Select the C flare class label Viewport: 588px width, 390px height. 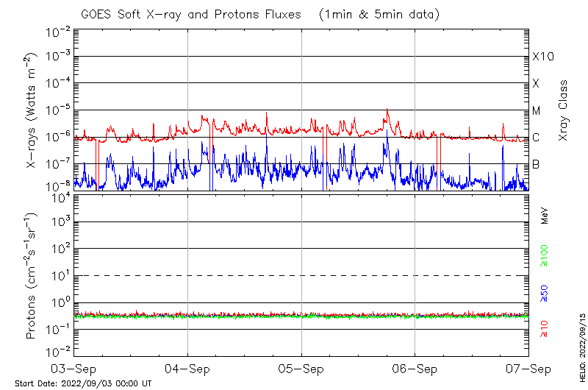point(536,138)
